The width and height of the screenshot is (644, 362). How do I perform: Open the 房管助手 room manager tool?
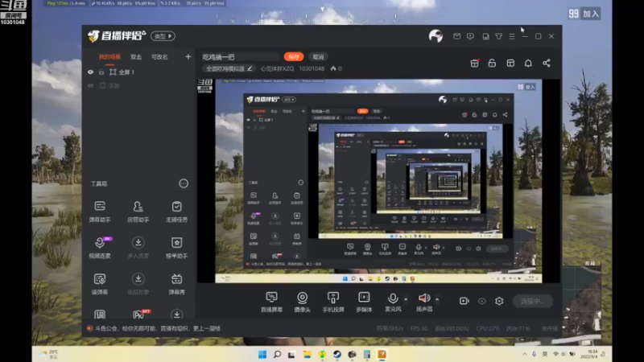138,212
